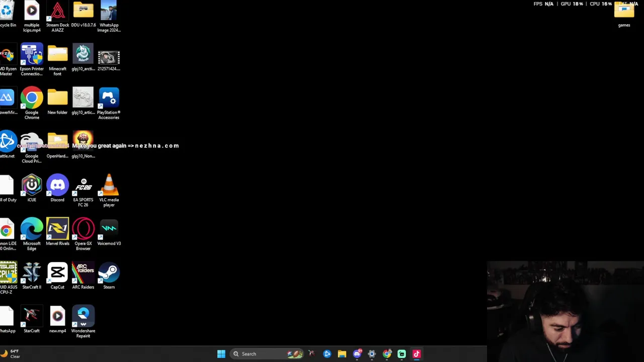The height and width of the screenshot is (362, 644).
Task: Select the 212571424 video thumbnail file
Action: pyautogui.click(x=109, y=59)
